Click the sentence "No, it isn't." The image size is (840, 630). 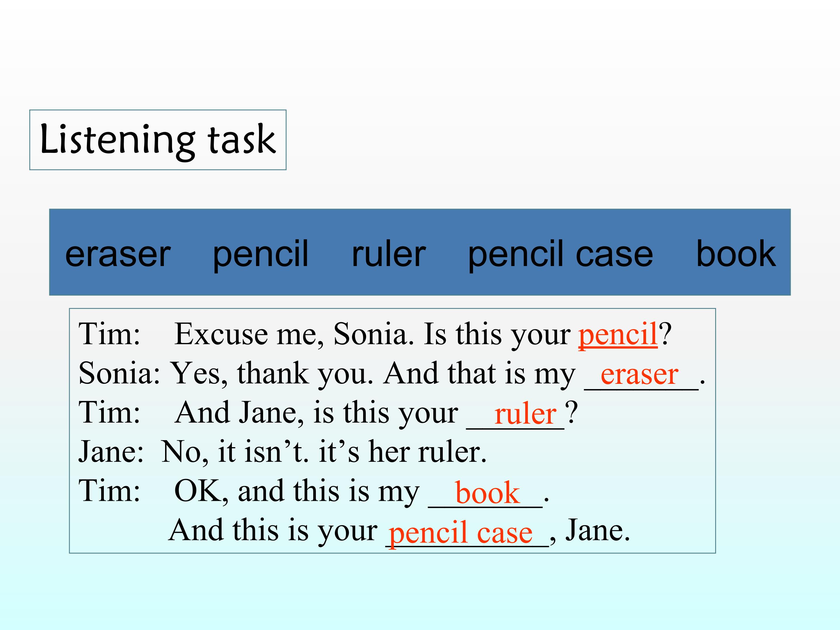click(x=235, y=452)
